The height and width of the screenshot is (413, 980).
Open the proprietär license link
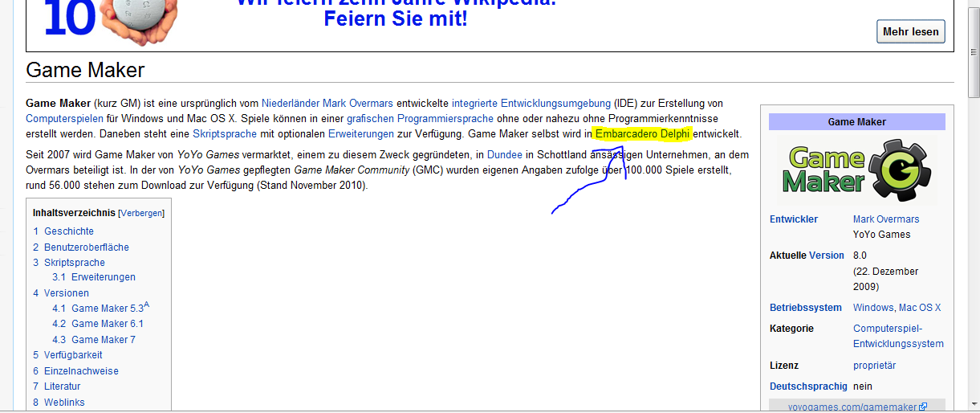click(874, 366)
